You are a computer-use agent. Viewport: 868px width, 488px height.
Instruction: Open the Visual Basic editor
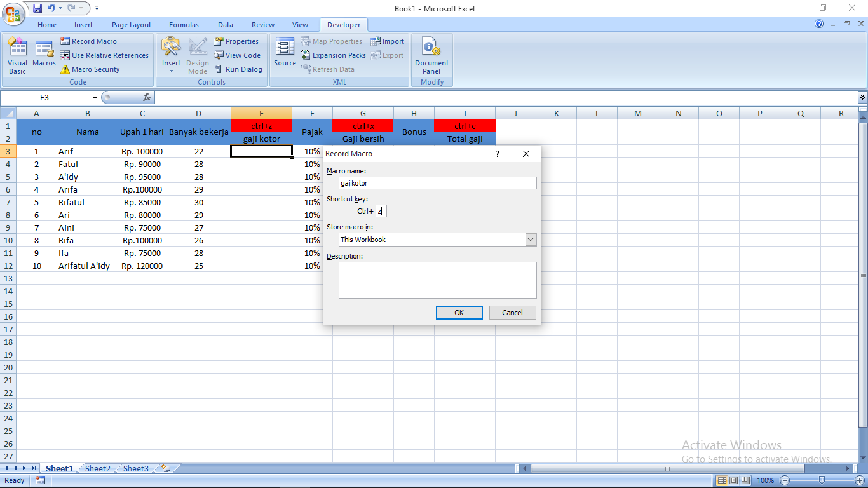tap(17, 56)
